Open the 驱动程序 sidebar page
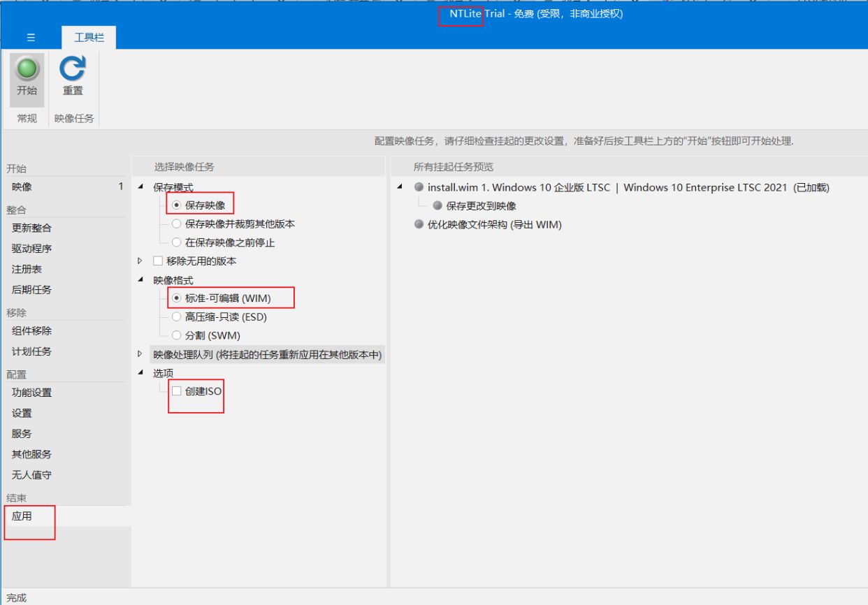Viewport: 868px width, 605px height. (31, 249)
